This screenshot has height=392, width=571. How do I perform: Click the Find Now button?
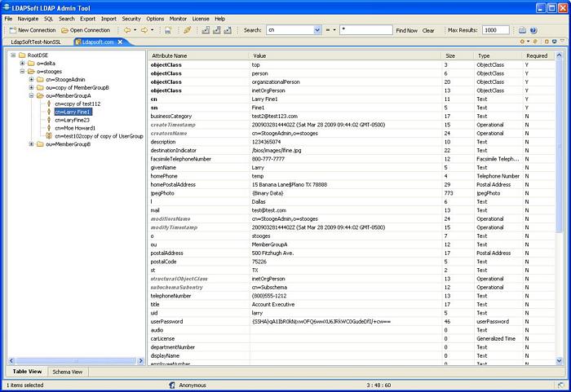pos(406,30)
